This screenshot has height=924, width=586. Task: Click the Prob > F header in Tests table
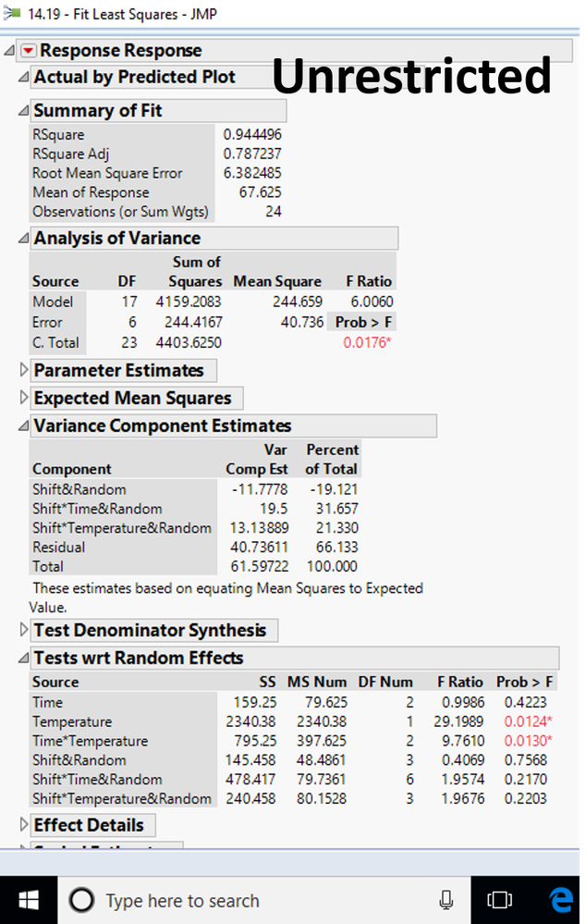pos(524,682)
